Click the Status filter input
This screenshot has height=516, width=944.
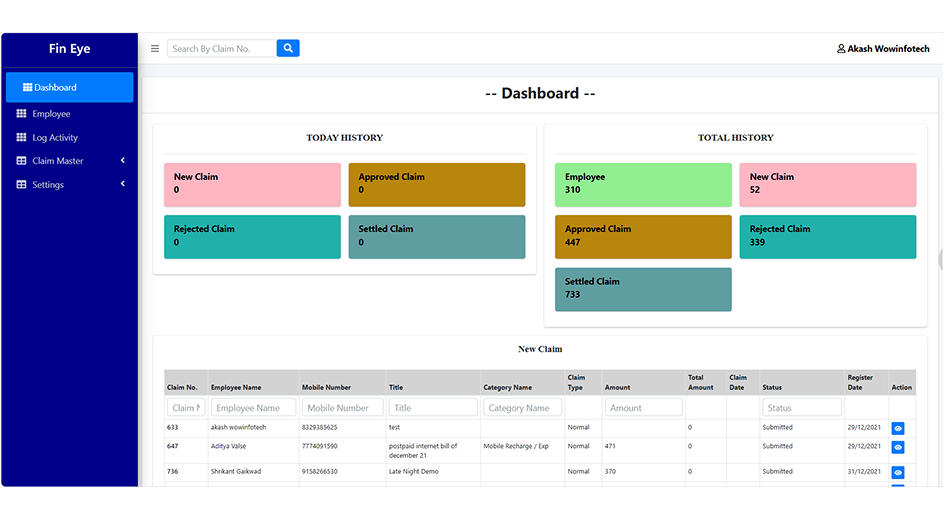[x=802, y=408]
